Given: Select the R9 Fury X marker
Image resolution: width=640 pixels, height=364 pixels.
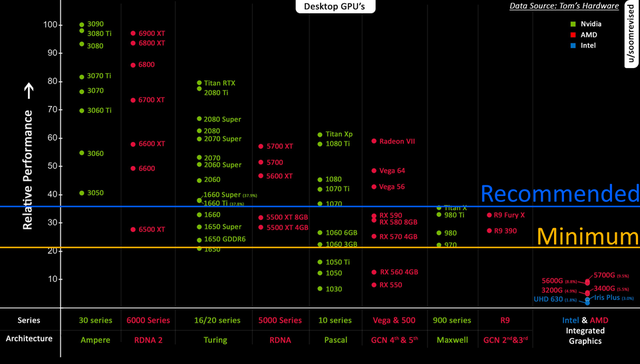Looking at the screenshot, I should pyautogui.click(x=489, y=215).
